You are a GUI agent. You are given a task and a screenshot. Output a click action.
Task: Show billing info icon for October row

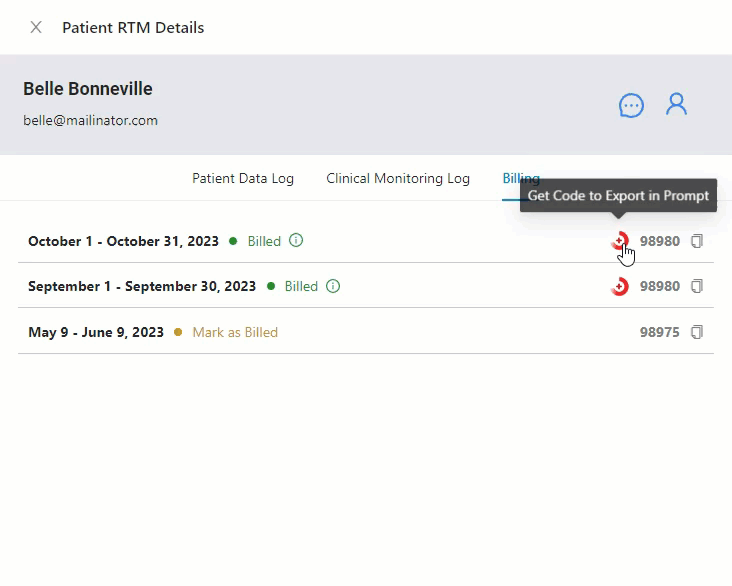click(296, 241)
